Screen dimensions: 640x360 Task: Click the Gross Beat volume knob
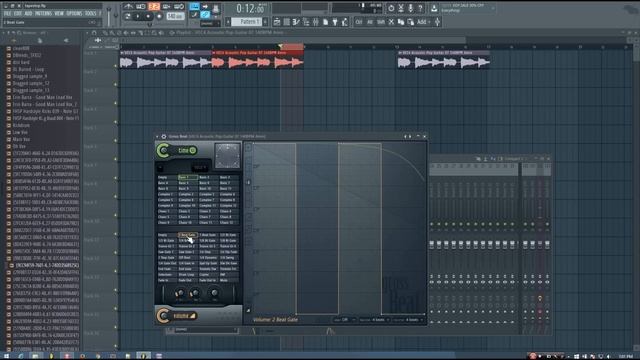(x=164, y=316)
